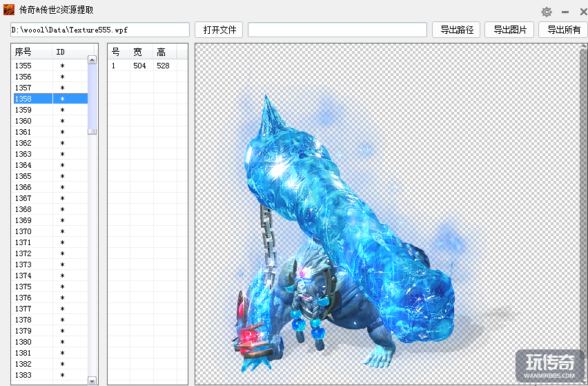The height and width of the screenshot is (386, 588).
Task: Select list row 1381
Action: [x=50, y=353]
